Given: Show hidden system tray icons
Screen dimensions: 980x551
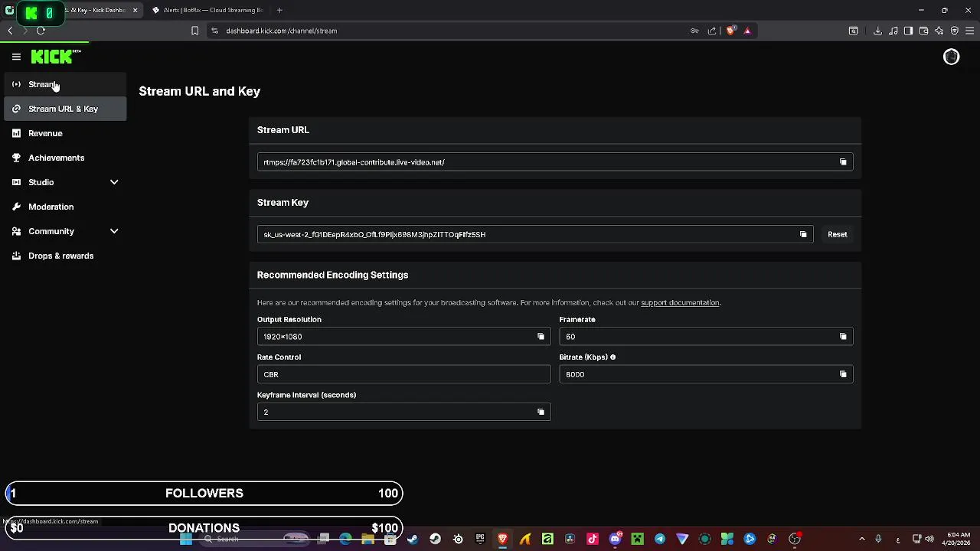Looking at the screenshot, I should (x=861, y=540).
